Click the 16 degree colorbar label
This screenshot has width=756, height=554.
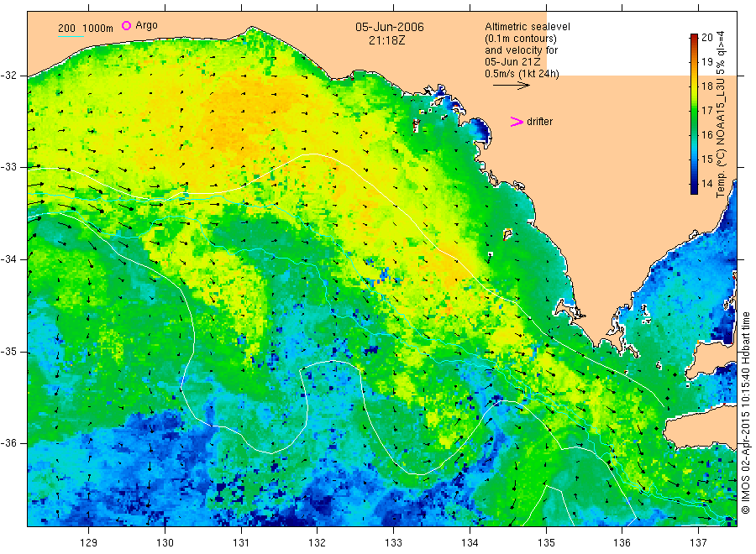click(706, 134)
